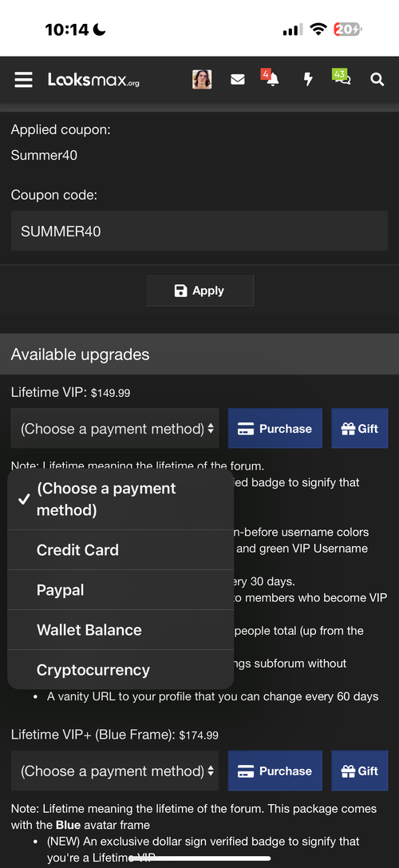Tap the user avatar thumbnail
The height and width of the screenshot is (868, 399).
(202, 80)
